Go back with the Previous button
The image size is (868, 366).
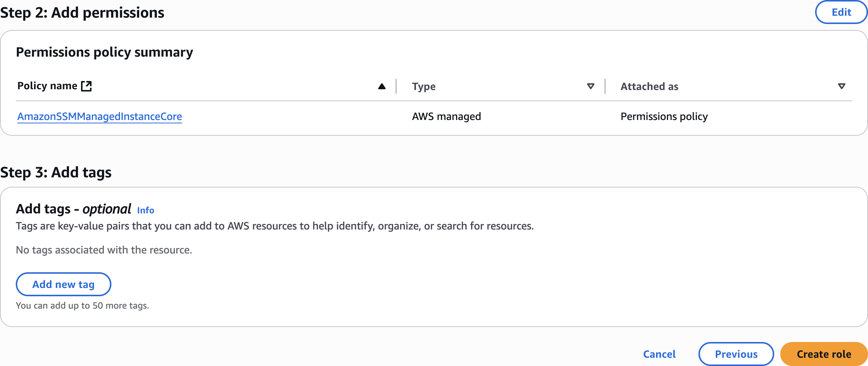(736, 354)
